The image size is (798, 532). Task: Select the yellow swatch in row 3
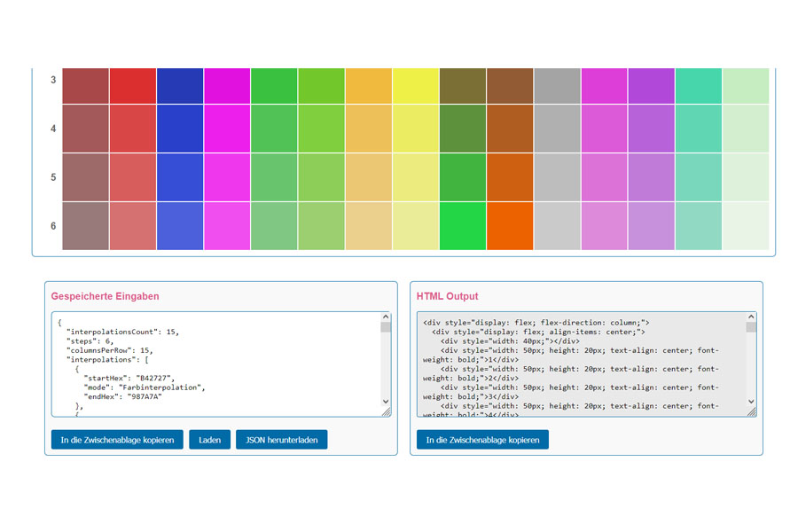tap(416, 86)
